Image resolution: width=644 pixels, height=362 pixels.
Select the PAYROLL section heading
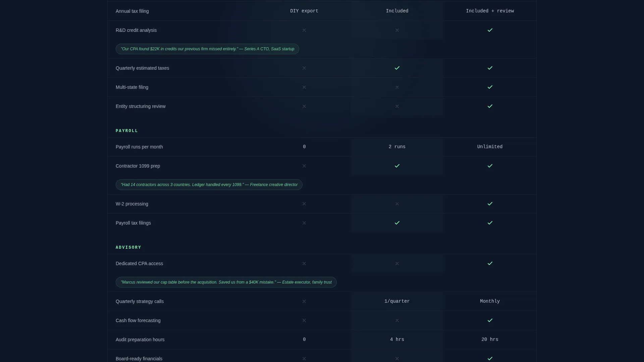(x=127, y=131)
